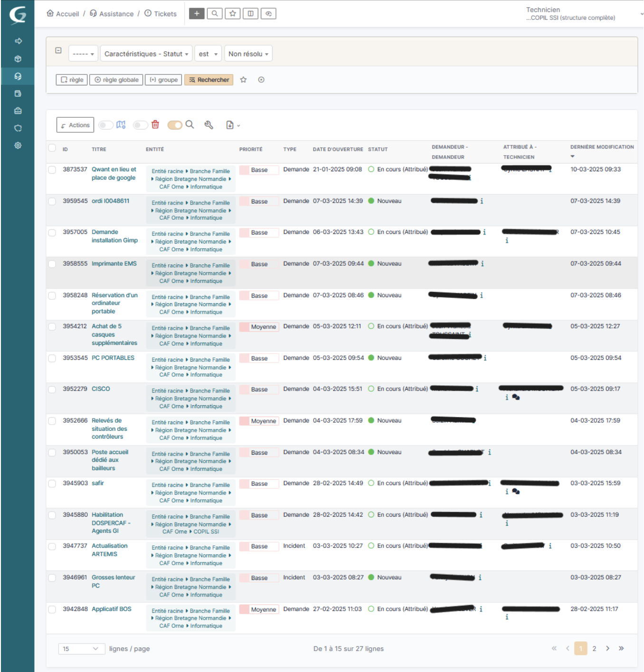Open ticket 'Qwant en lieu et place de google'
644x672 pixels.
pos(114,174)
